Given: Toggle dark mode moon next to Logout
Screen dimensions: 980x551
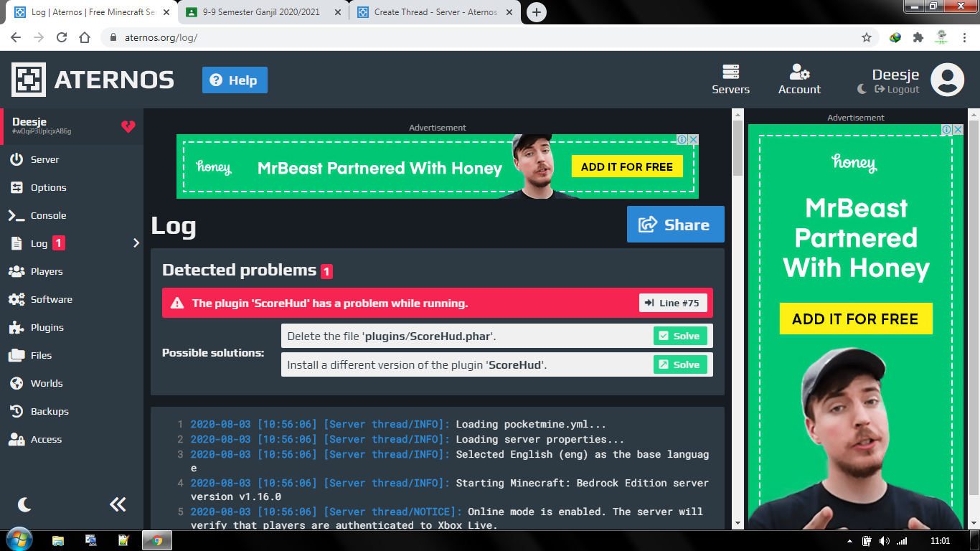Looking at the screenshot, I should point(862,89).
